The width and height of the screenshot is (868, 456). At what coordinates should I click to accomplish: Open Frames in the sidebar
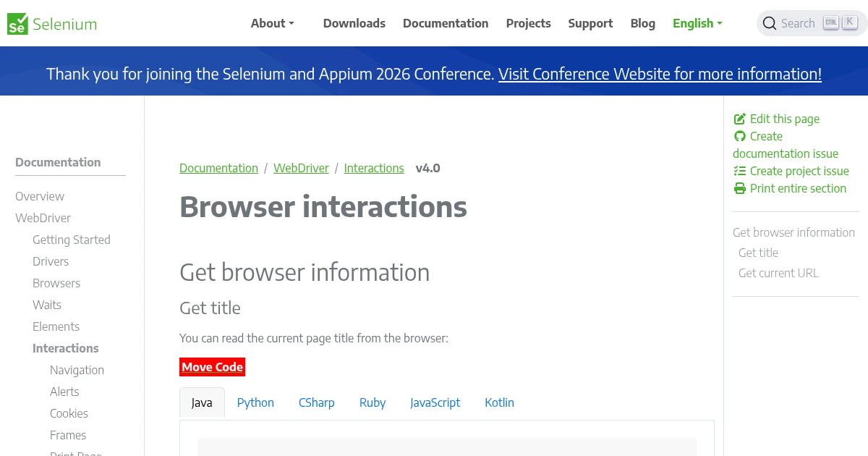pyautogui.click(x=68, y=435)
